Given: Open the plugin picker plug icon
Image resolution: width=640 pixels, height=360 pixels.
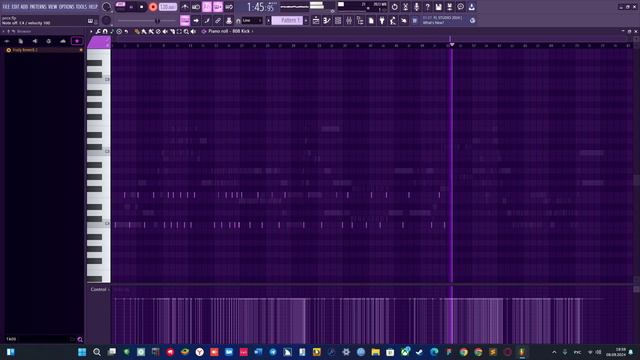Looking at the screenshot, I should click(382, 20).
